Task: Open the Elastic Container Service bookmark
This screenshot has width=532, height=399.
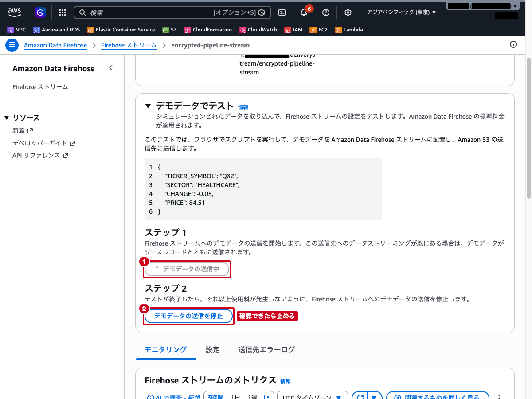Action: (x=121, y=30)
